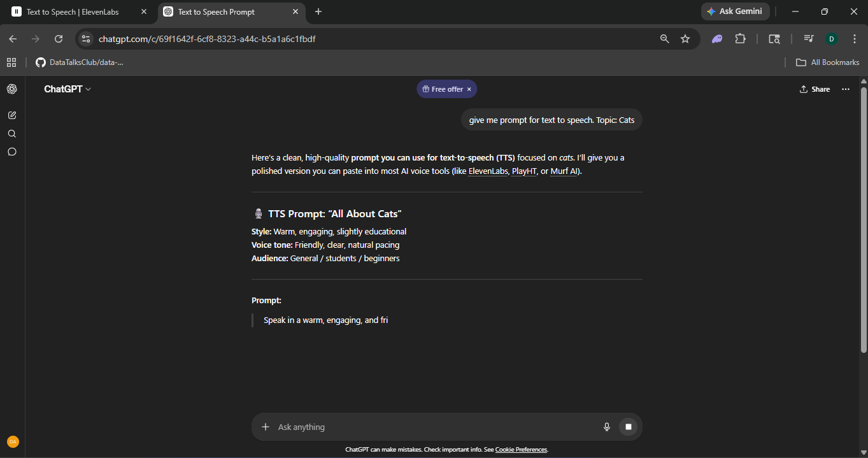The width and height of the screenshot is (868, 458).
Task: Expand the ChatGPT model selector dropdown
Action: [68, 89]
